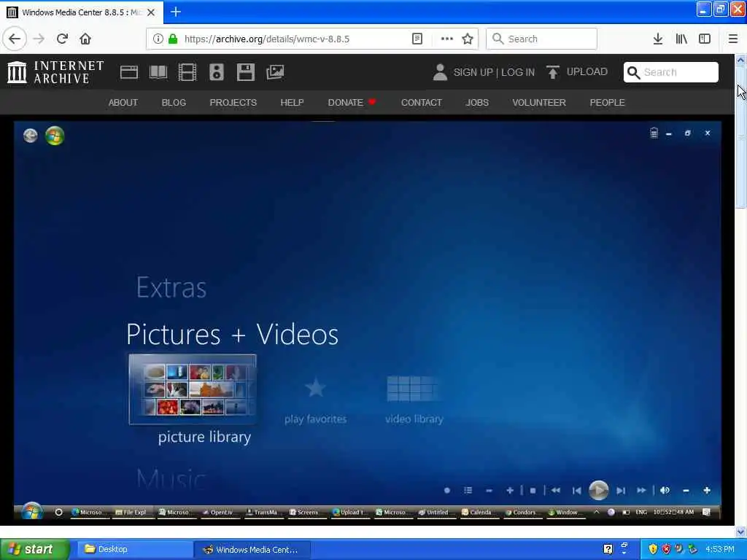Open the Firefox library icon
The height and width of the screenshot is (560, 747).
(x=681, y=39)
